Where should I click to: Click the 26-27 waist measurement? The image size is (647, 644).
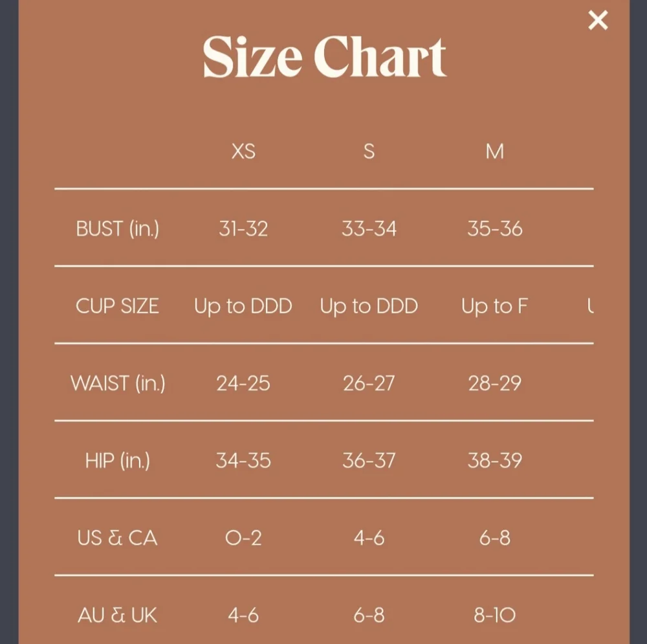tap(369, 383)
